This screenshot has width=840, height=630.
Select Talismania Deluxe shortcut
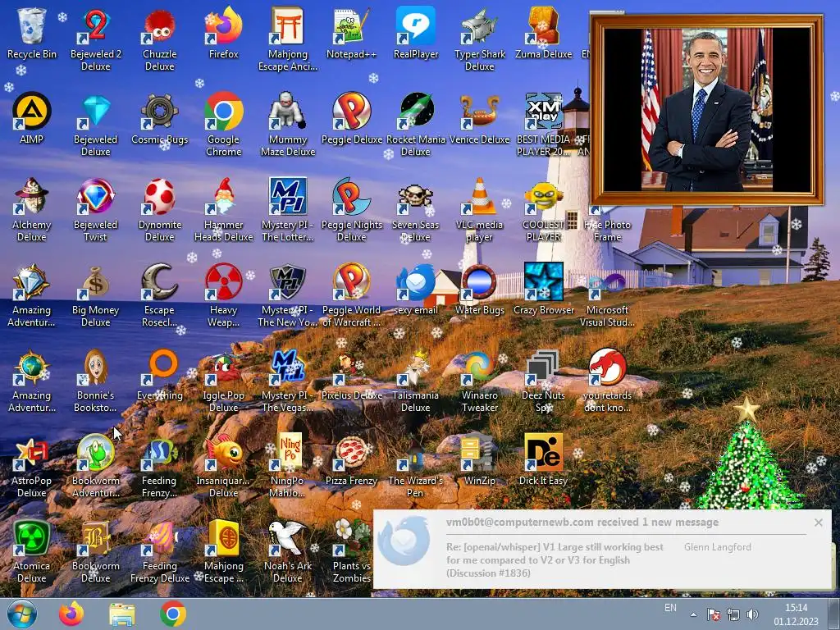pyautogui.click(x=416, y=380)
